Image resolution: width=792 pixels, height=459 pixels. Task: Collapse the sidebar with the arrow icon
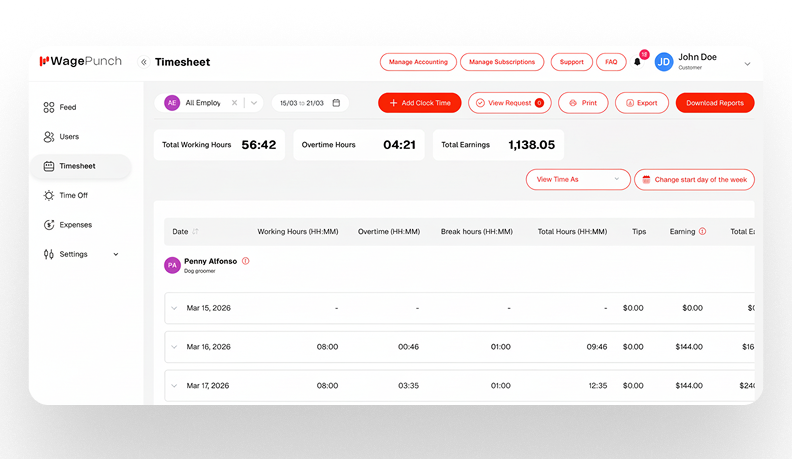tap(143, 62)
